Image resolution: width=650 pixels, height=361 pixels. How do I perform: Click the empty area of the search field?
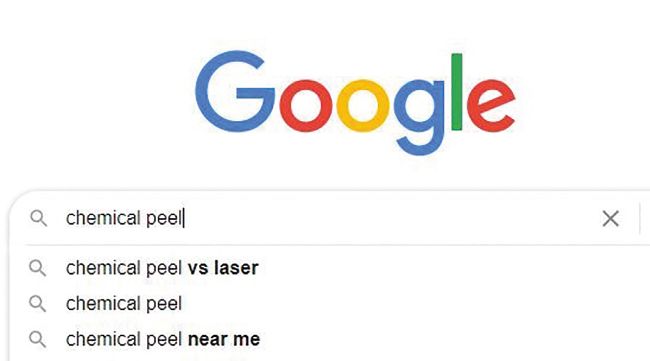click(390, 218)
